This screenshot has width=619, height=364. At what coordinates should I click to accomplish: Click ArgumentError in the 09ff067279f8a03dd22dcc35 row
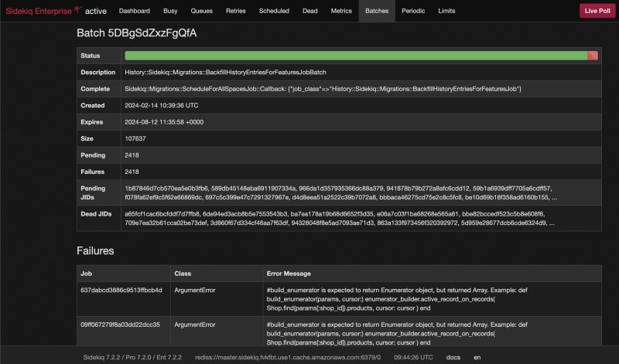[x=195, y=325]
